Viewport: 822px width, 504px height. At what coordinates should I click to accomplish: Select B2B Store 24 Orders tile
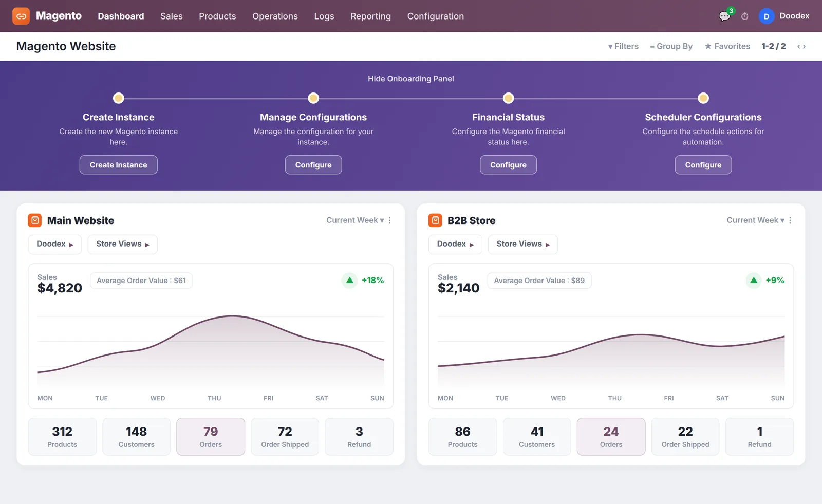(611, 437)
